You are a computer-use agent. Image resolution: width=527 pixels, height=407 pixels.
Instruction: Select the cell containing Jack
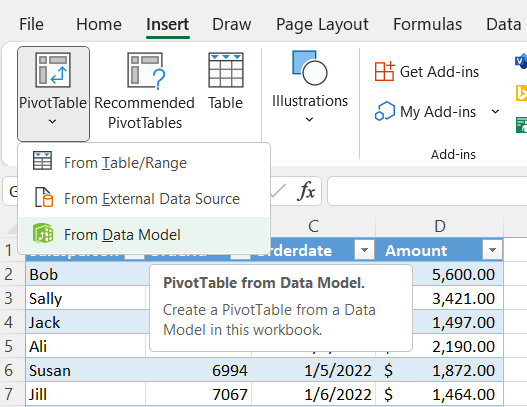coord(86,322)
